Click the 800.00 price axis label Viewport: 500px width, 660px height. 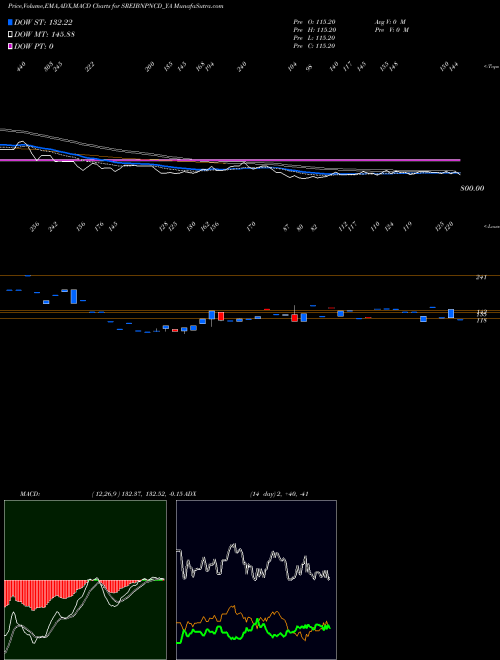pos(472,188)
